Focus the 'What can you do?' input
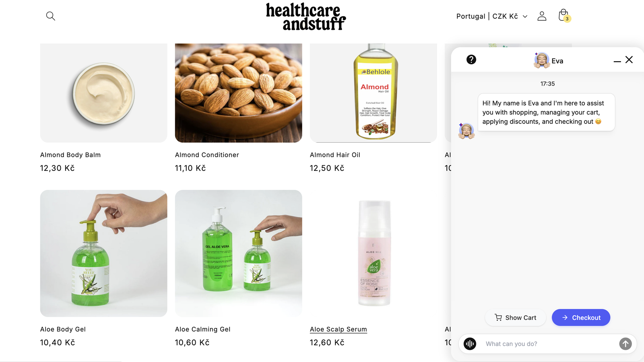Viewport: 644px width, 362px height. click(x=549, y=344)
